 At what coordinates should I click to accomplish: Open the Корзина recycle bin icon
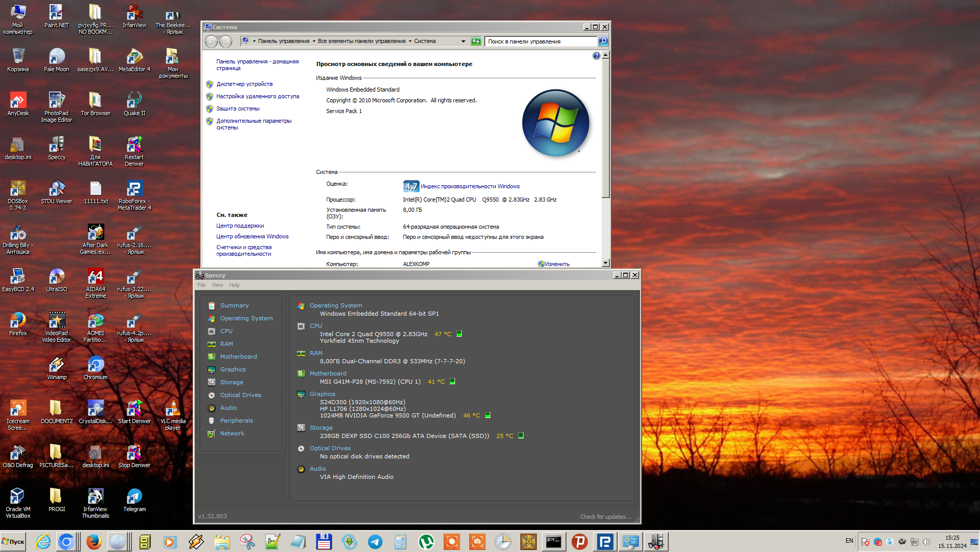18,60
